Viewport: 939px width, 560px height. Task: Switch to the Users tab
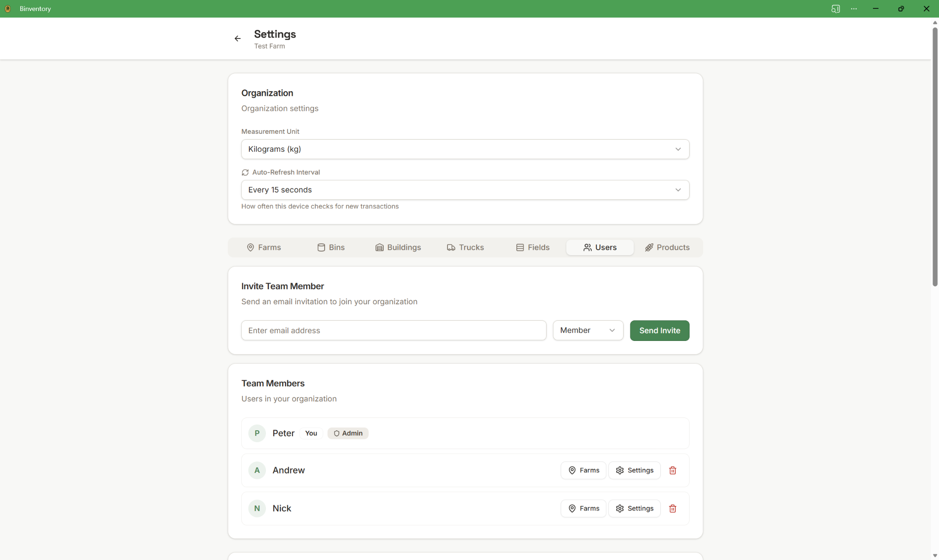600,247
